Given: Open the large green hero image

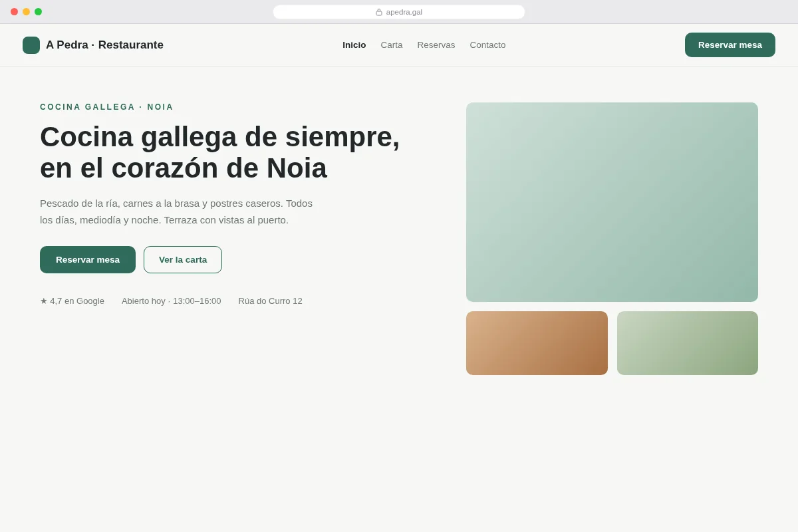Looking at the screenshot, I should (612, 202).
